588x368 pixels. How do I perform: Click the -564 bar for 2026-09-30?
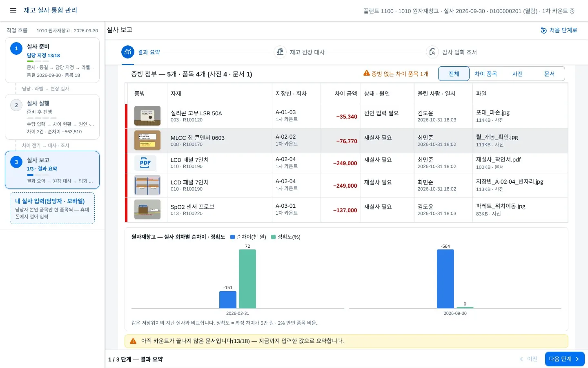[x=445, y=279]
